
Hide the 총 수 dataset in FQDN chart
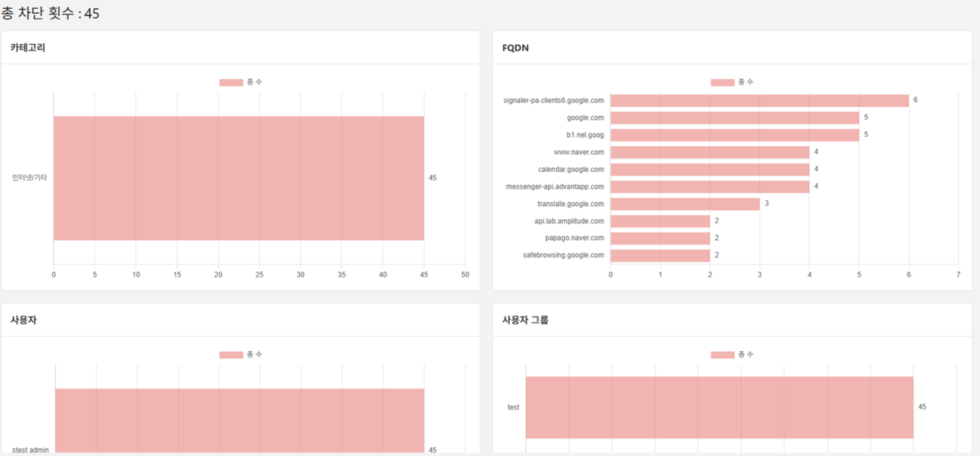[x=731, y=83]
